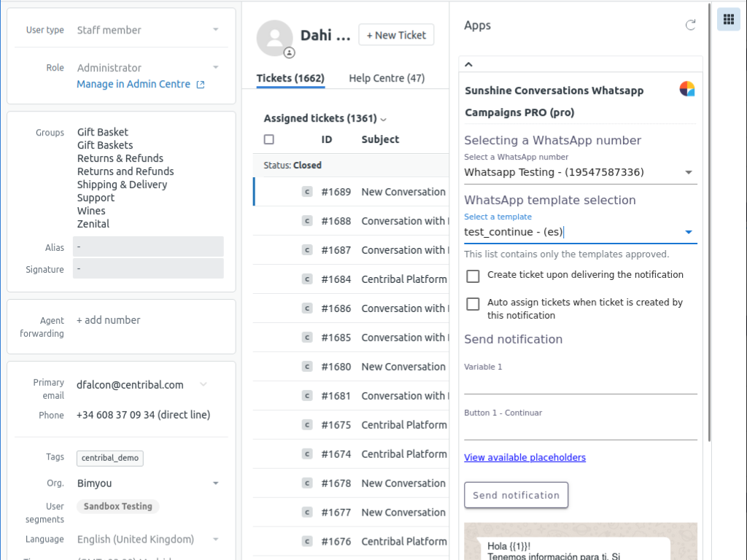
Task: Click the WhatsApp message preview thumbnail
Action: click(x=580, y=542)
